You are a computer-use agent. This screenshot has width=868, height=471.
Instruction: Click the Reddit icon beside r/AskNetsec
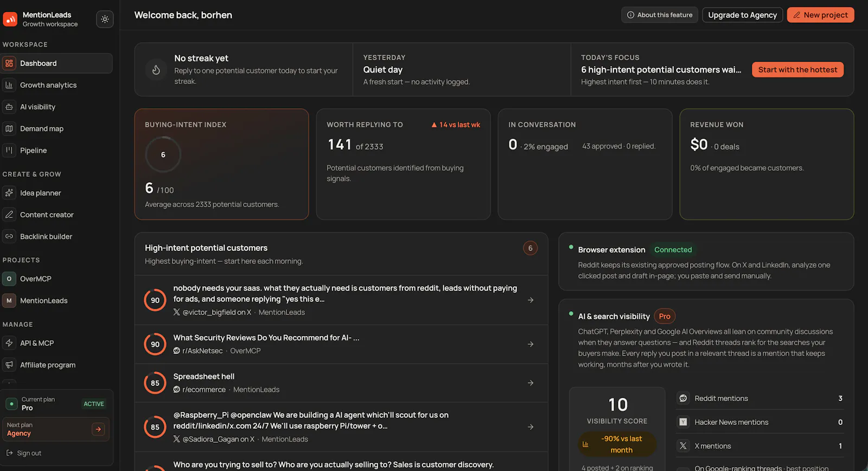(177, 351)
